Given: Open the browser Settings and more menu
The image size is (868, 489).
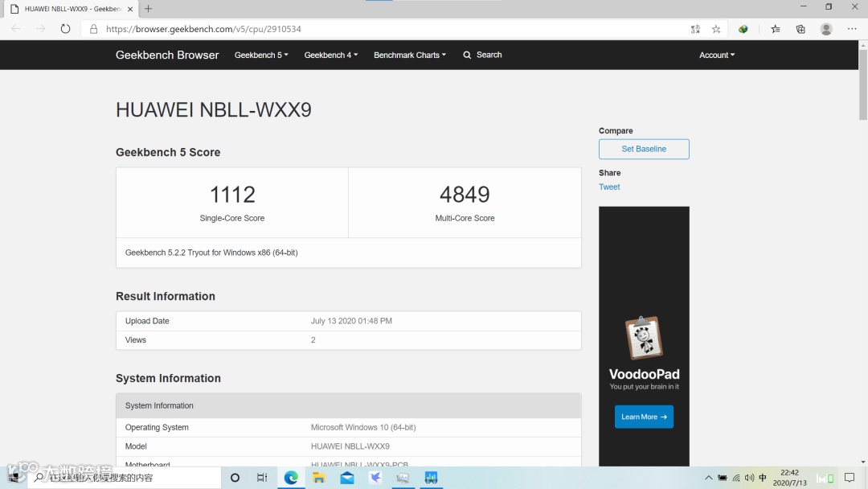Looking at the screenshot, I should [852, 29].
